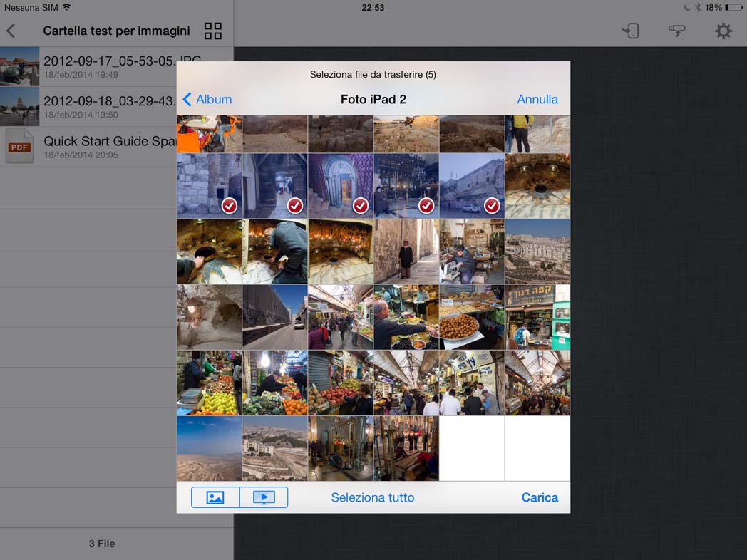Show videos only with the video filter
This screenshot has height=560, width=747.
264,497
